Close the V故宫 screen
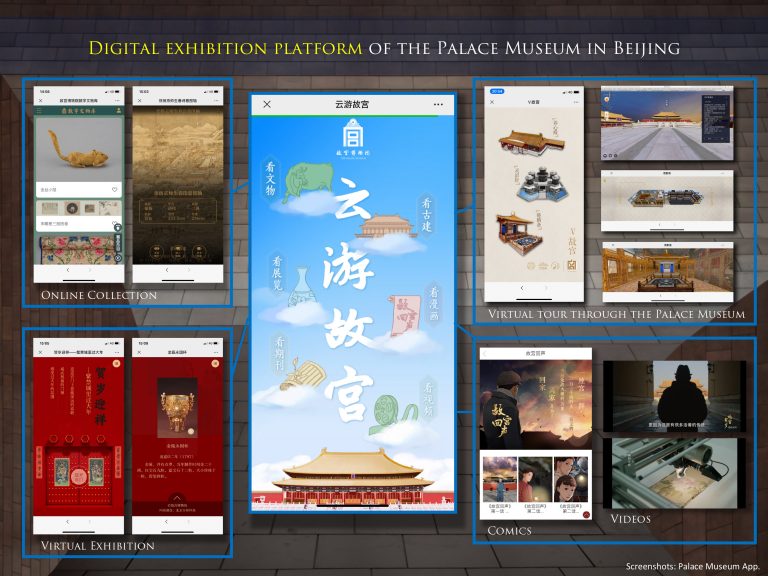Viewport: 768px width, 576px height. 492,102
